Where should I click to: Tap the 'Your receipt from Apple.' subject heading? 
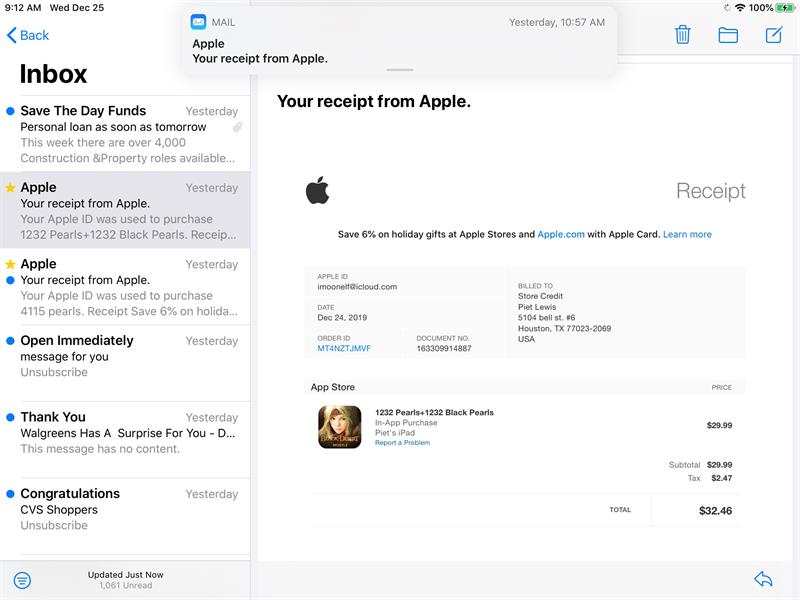point(373,101)
